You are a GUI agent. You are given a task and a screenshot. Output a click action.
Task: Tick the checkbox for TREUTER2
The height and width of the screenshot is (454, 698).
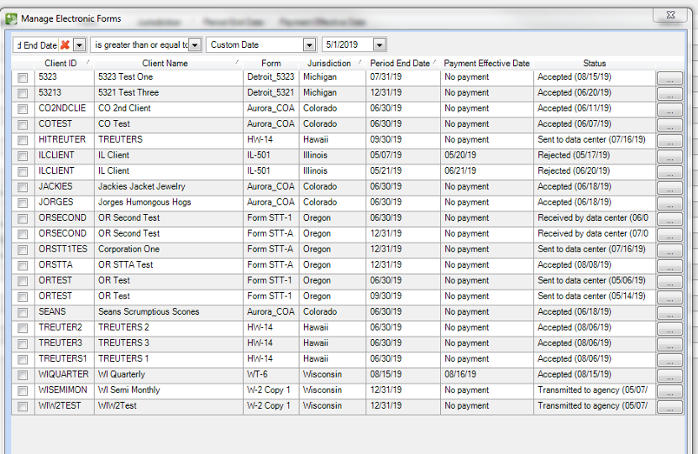[x=22, y=329]
